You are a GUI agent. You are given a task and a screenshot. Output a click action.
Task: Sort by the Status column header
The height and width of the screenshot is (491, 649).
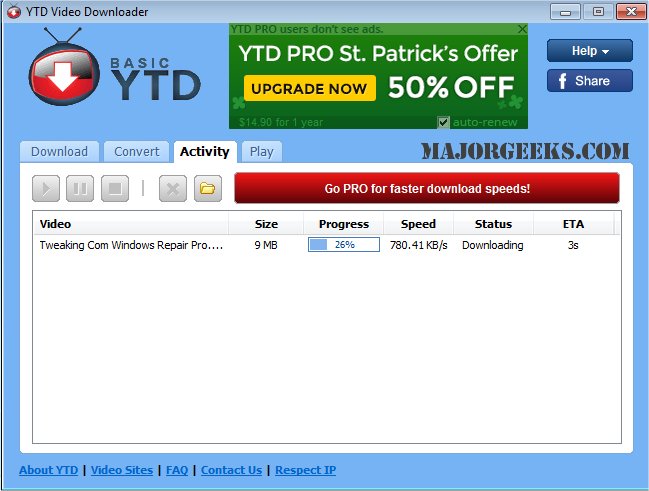[493, 224]
